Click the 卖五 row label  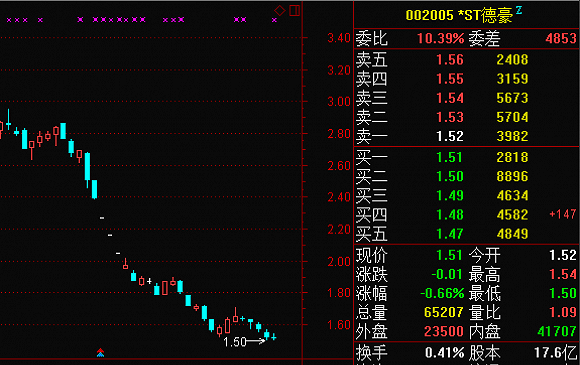click(371, 60)
